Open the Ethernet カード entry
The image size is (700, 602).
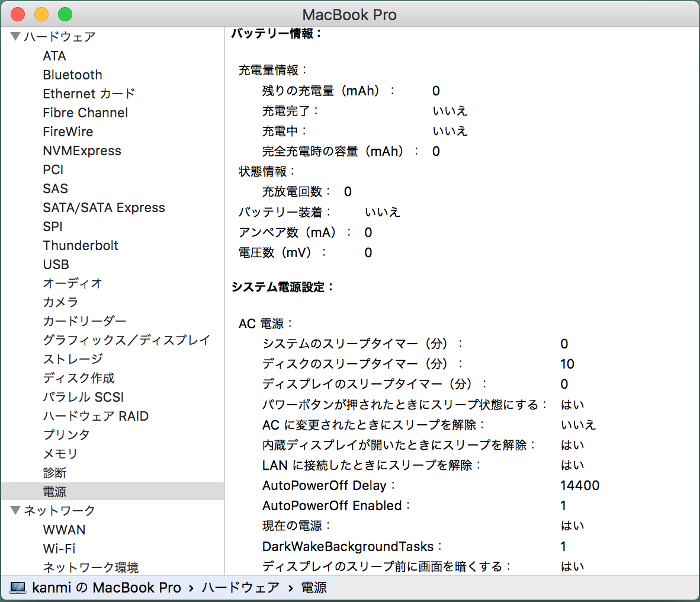pyautogui.click(x=89, y=94)
